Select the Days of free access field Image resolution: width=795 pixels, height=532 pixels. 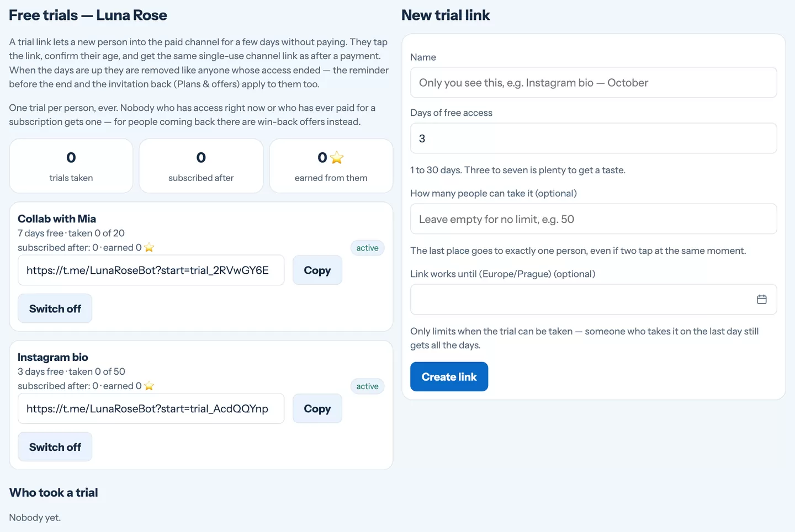pyautogui.click(x=593, y=138)
